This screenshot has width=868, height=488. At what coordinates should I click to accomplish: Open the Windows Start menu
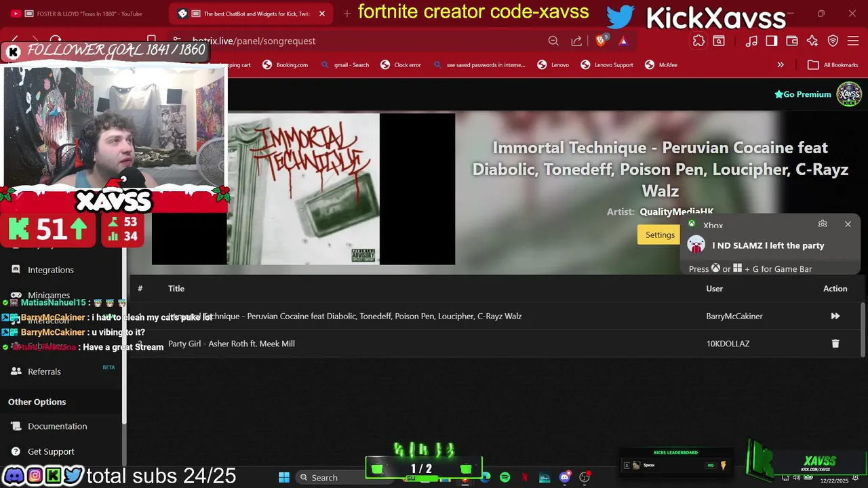pyautogui.click(x=284, y=477)
